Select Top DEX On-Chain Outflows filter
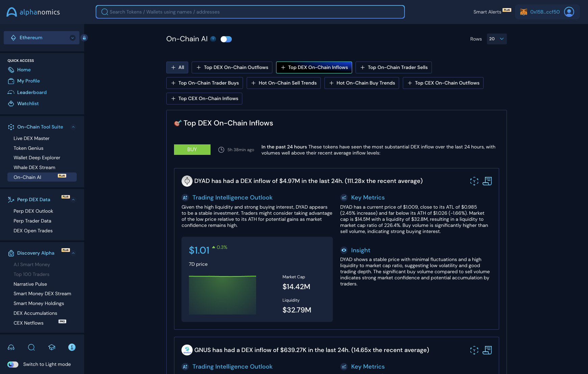Viewport: 588px width, 374px height. [232, 68]
